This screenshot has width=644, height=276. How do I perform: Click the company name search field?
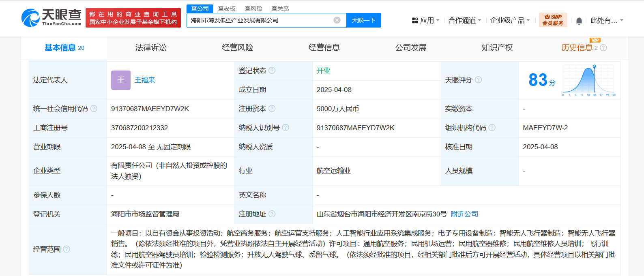click(260, 20)
